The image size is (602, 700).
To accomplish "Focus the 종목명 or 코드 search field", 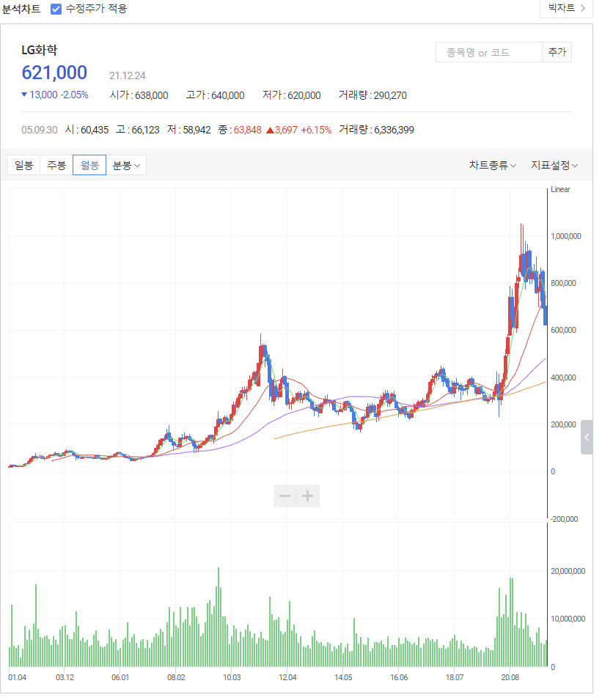I will pos(489,53).
